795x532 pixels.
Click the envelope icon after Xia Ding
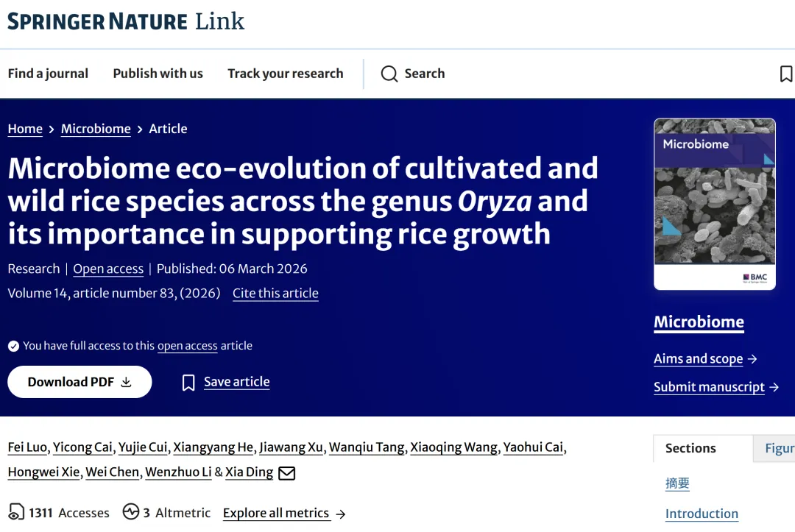[x=286, y=472]
